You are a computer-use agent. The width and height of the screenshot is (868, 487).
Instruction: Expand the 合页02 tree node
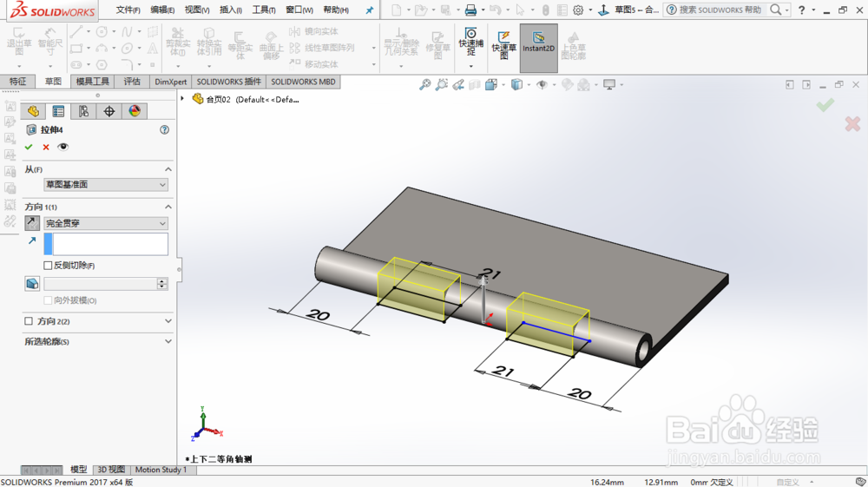point(182,98)
